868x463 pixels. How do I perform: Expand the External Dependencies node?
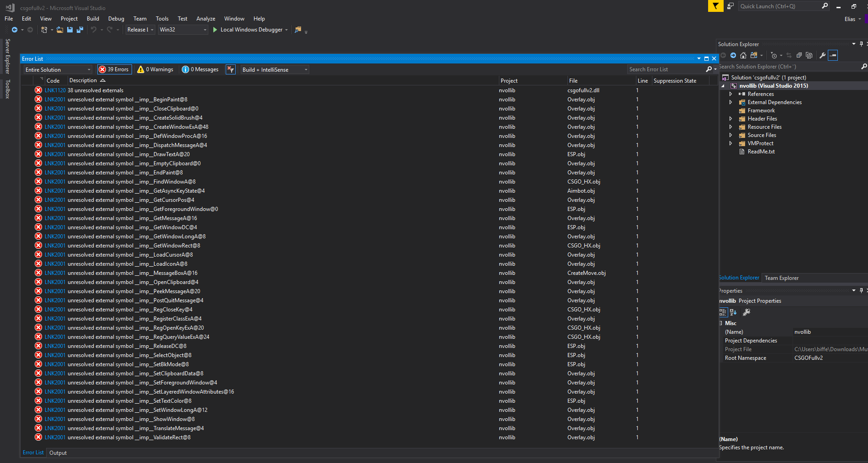730,102
